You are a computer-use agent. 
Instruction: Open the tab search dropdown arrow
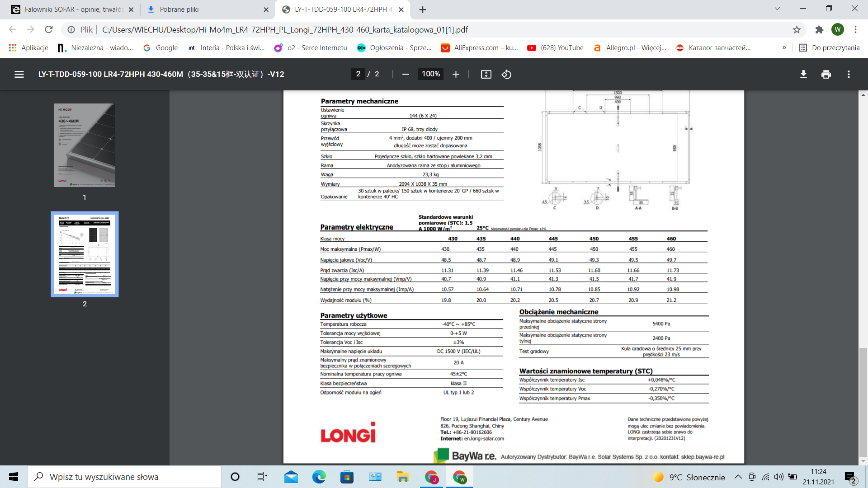point(777,9)
